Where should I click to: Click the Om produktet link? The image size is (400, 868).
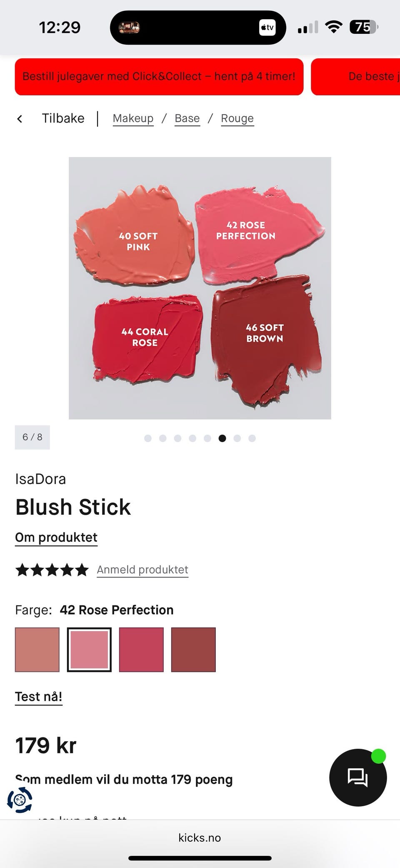[x=56, y=538]
